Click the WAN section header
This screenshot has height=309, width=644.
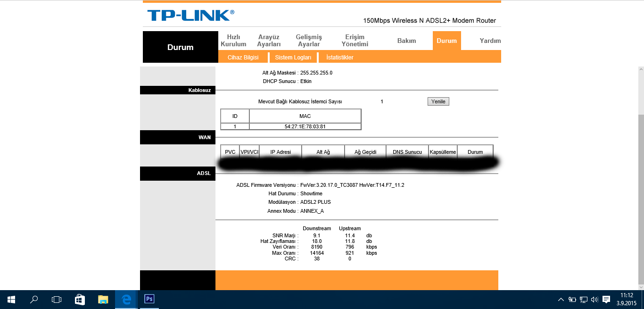click(x=178, y=137)
